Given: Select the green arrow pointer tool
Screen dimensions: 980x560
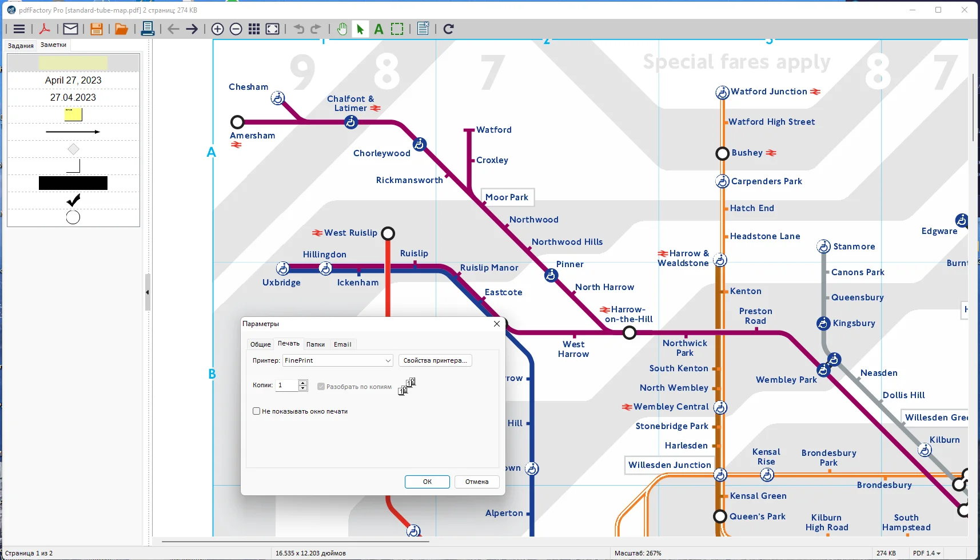Looking at the screenshot, I should coord(360,29).
